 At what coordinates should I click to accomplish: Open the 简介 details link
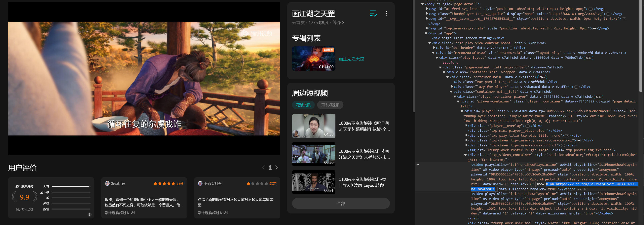tap(338, 22)
